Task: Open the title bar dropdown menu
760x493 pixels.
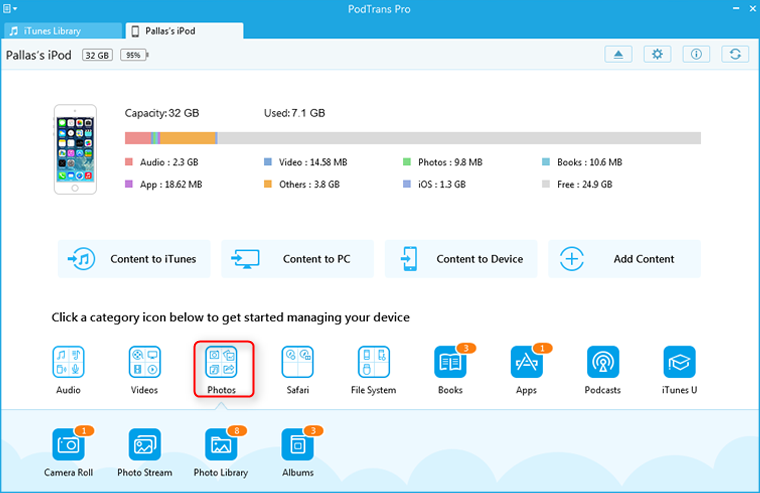Action: [x=12, y=8]
